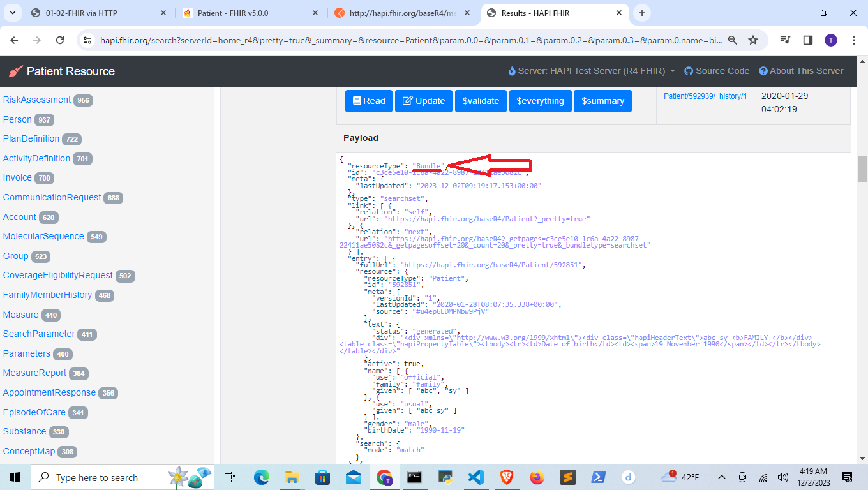Launch Microsoft Edge from the taskbar
The width and height of the screenshot is (868, 490).
tap(261, 477)
